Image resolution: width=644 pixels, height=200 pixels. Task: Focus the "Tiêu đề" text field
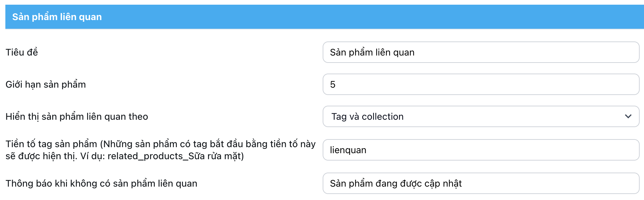tap(480, 52)
